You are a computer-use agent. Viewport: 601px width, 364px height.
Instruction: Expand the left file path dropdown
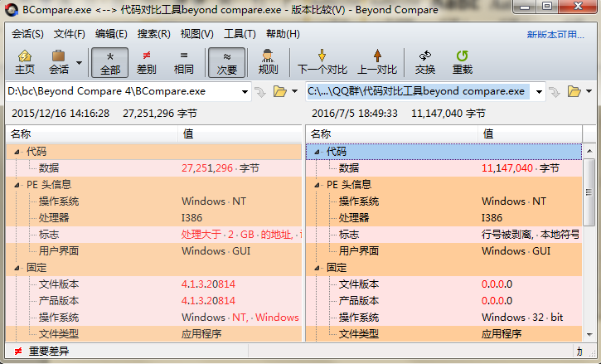coord(245,91)
